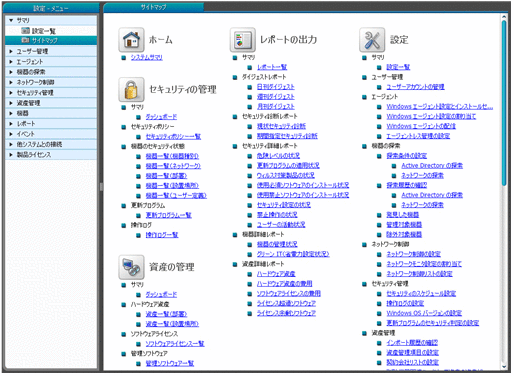The height and width of the screenshot is (376, 514).
Task: Open Active Directory の探索 under 探索条件の設定
Action: [x=432, y=166]
